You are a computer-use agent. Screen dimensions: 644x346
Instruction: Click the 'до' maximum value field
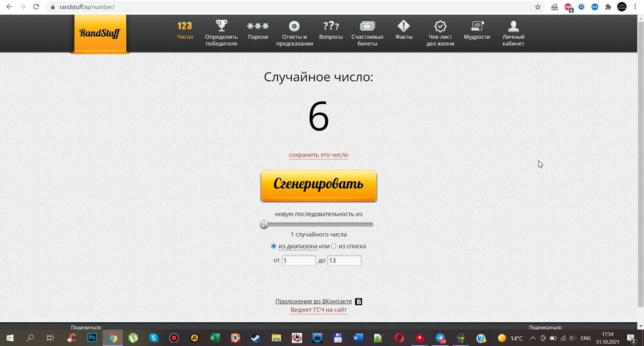pos(344,260)
